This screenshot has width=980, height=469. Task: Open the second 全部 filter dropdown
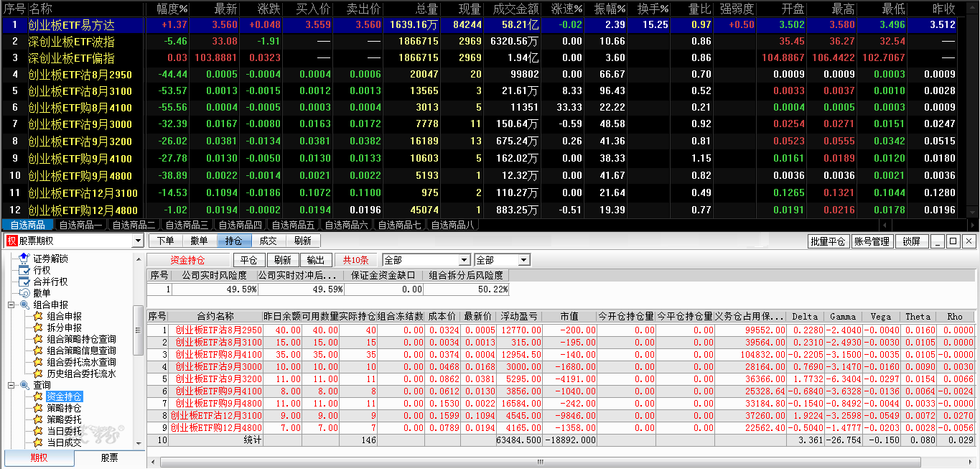point(523,260)
